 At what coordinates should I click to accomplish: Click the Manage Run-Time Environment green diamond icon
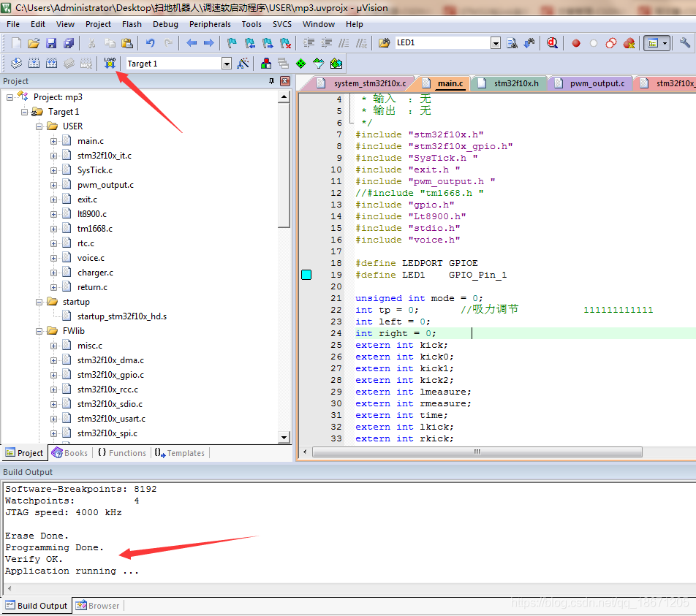point(301,64)
